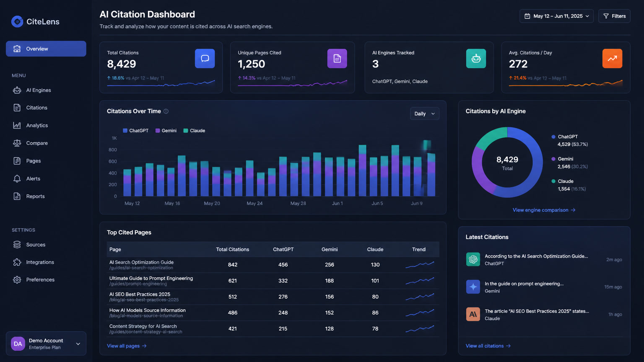Click the Total Citations chat bubble icon
Screen dimensions: 644x362
tap(205, 59)
